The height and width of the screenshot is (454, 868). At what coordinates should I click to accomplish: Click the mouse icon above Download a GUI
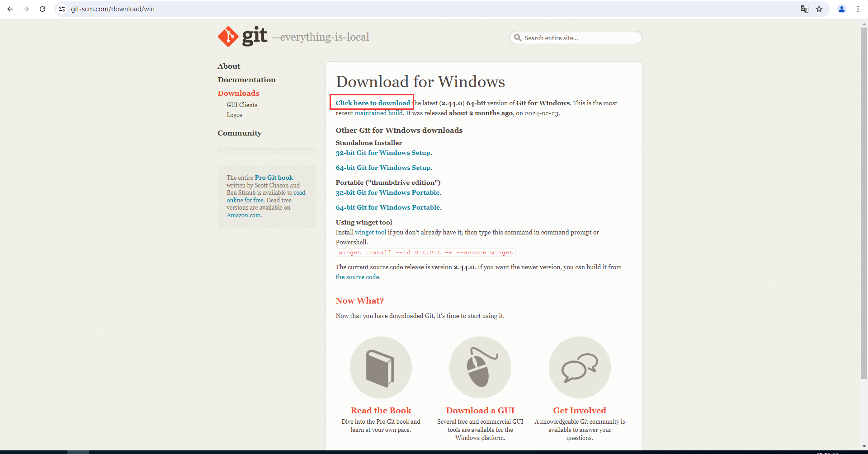pyautogui.click(x=480, y=368)
